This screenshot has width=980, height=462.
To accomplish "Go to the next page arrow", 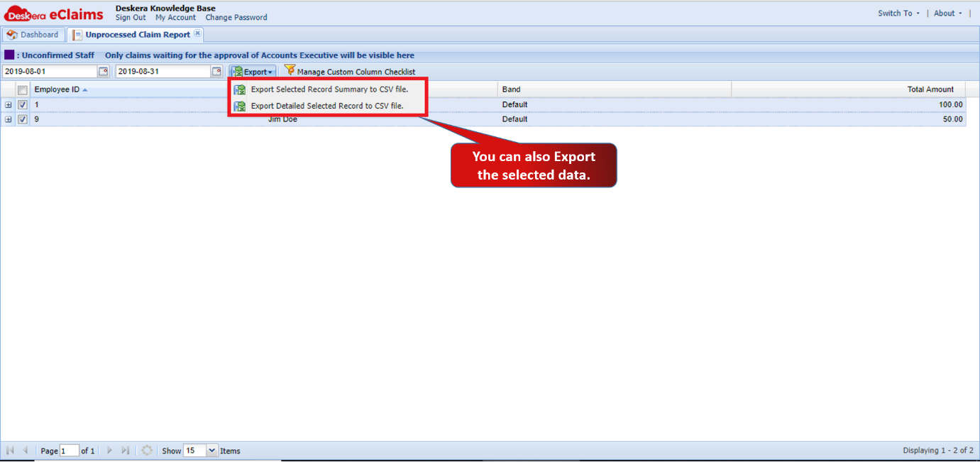I will [109, 451].
